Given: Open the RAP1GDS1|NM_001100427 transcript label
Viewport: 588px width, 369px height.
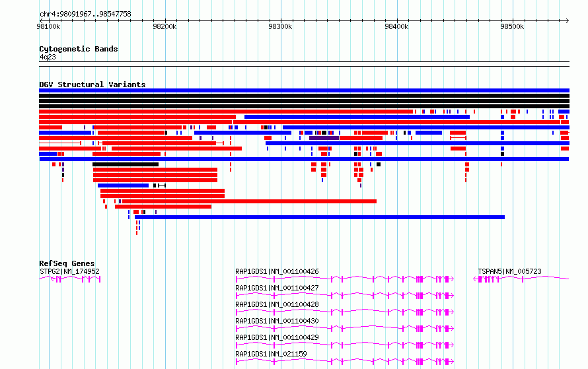Looking at the screenshot, I should click(x=277, y=288).
